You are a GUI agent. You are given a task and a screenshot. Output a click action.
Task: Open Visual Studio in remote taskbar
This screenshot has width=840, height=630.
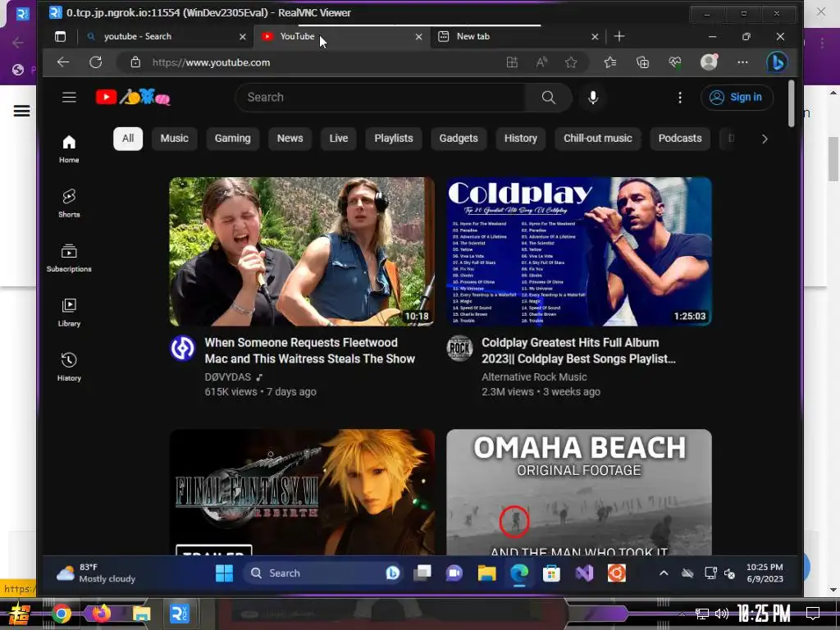coord(584,573)
